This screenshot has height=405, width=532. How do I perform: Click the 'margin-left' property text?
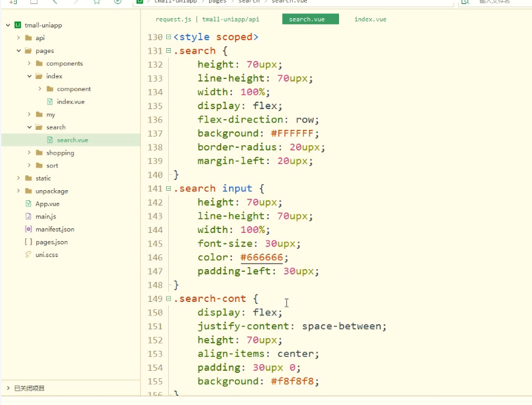tap(231, 161)
